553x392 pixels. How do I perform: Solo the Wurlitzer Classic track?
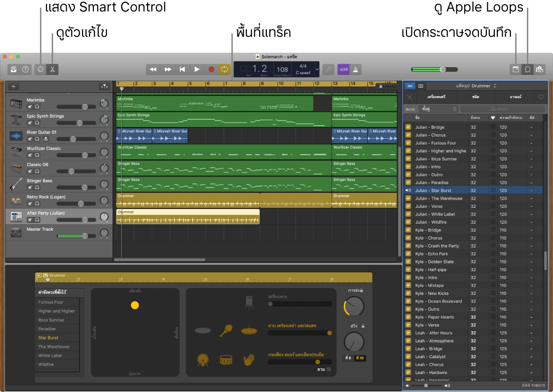37,155
